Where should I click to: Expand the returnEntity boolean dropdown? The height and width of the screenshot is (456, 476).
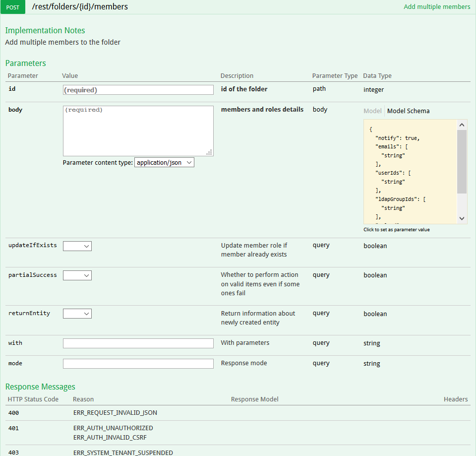[77, 314]
